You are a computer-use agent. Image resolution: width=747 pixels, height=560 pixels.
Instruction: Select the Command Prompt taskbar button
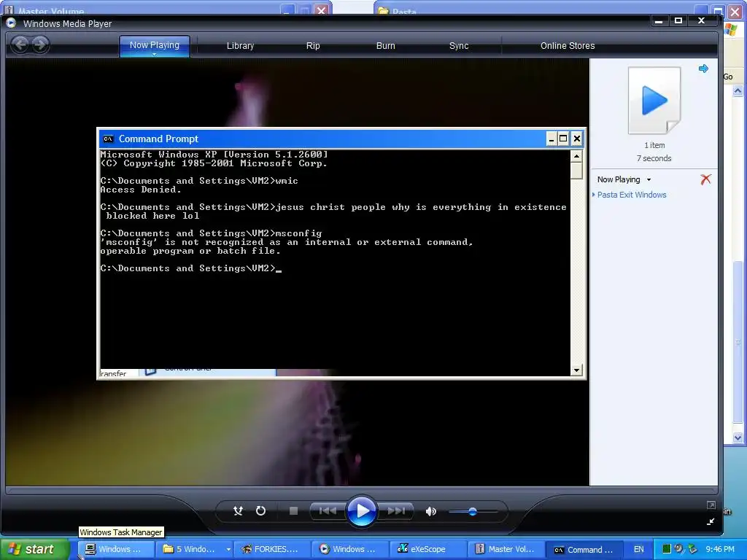[x=584, y=549]
